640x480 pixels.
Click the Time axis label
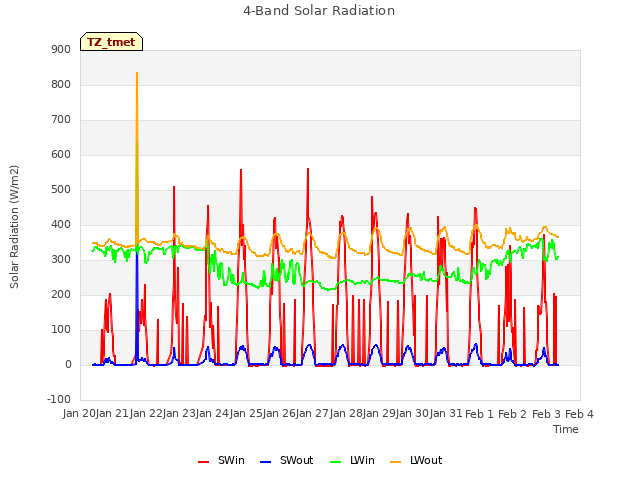pos(566,429)
